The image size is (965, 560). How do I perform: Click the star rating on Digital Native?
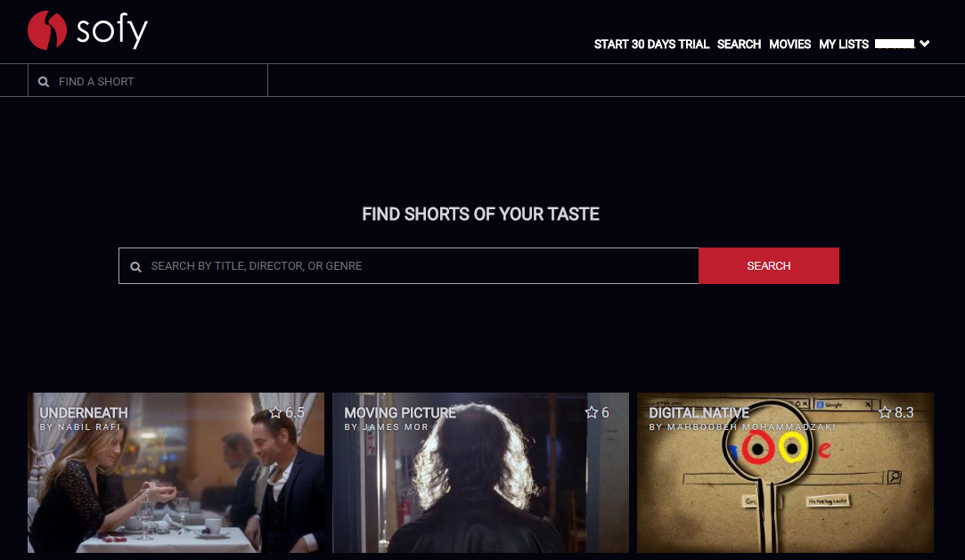896,412
